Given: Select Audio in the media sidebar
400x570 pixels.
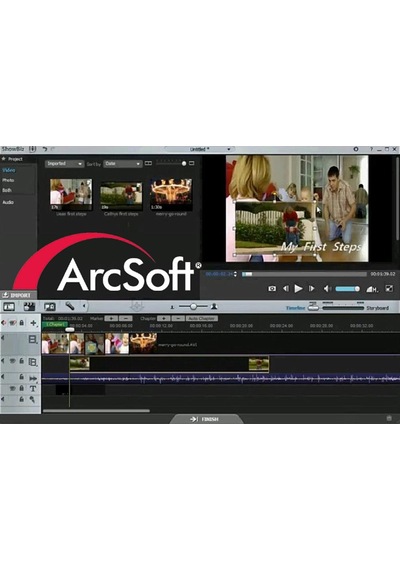Looking at the screenshot, I should tap(8, 202).
